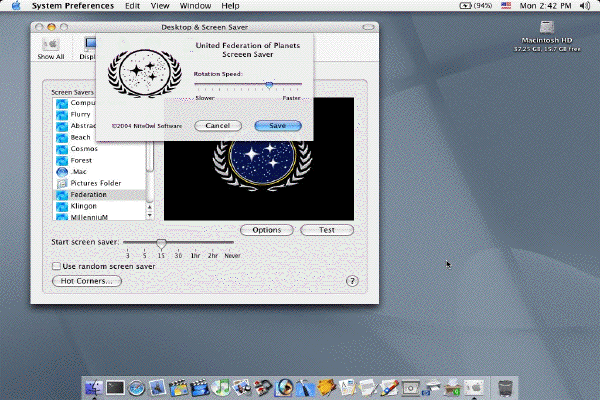This screenshot has height=400, width=600.
Task: Test the selected screen saver
Action: 327,230
